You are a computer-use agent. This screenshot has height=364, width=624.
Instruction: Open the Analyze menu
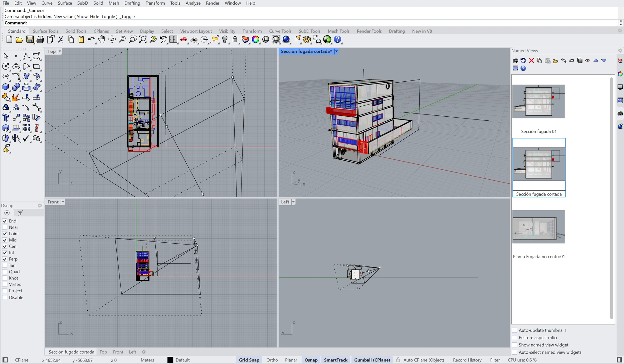pyautogui.click(x=193, y=3)
